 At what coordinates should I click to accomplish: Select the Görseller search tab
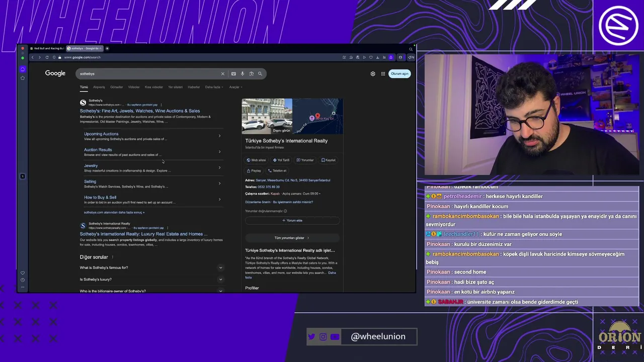[117, 87]
